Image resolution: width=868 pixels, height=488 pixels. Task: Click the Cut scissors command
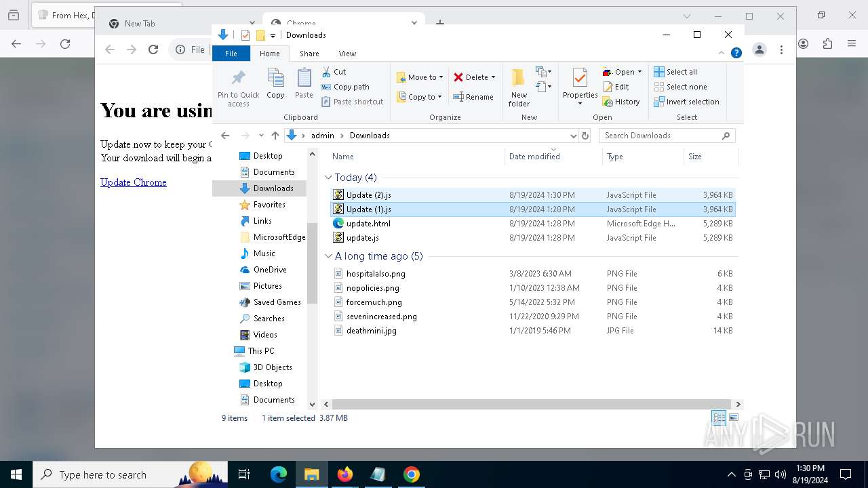[x=334, y=72]
